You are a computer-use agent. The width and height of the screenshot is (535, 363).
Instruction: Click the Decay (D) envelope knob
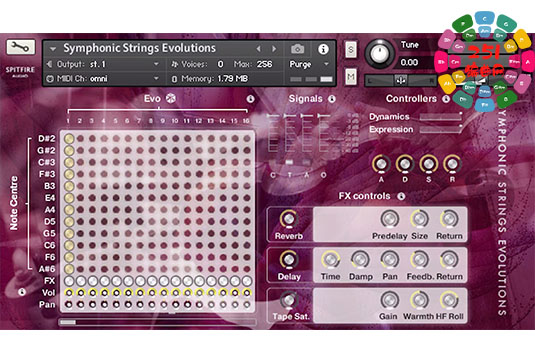coord(405,164)
